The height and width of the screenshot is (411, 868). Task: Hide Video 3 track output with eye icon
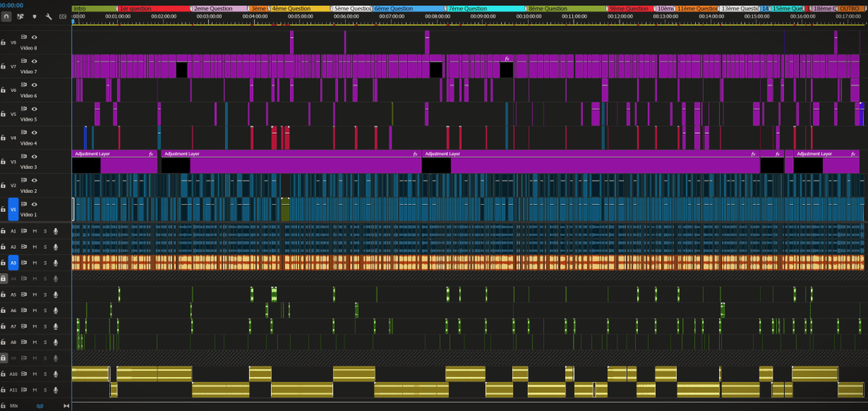34,156
